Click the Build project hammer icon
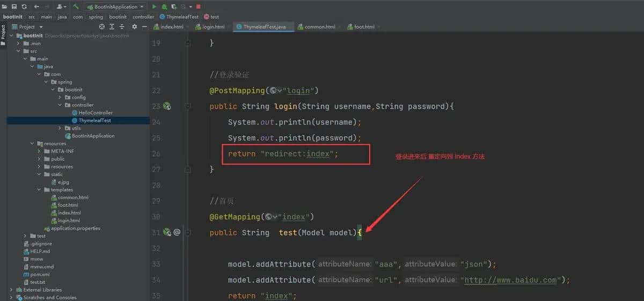 76,6
